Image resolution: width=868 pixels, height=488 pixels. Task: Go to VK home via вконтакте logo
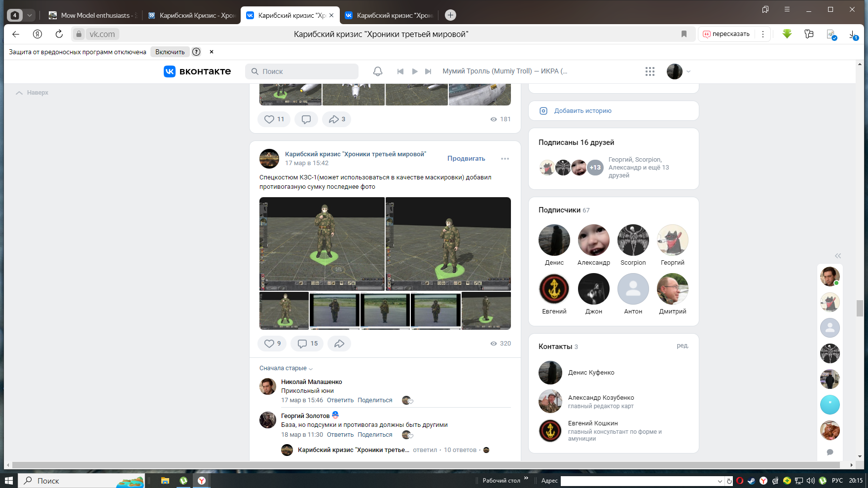(197, 71)
